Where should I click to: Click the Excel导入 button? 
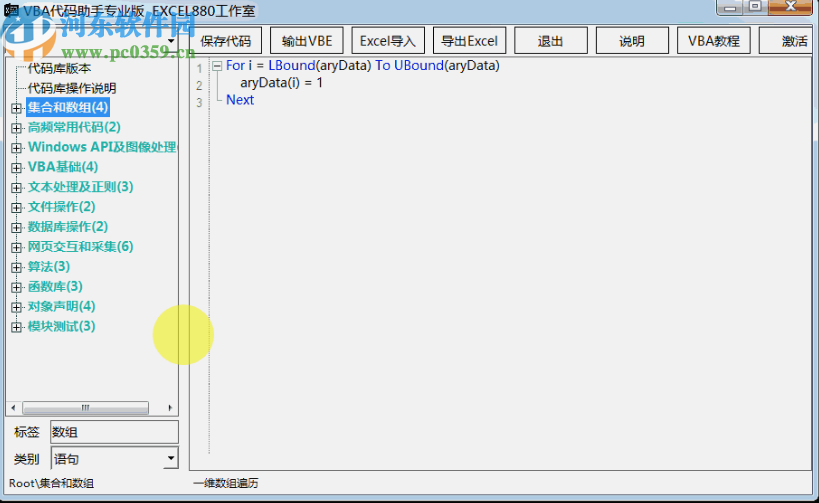[388, 41]
